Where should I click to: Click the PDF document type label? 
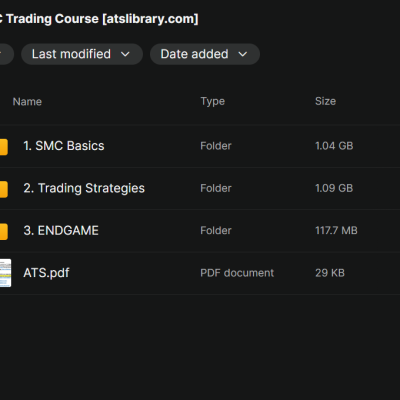pos(237,273)
